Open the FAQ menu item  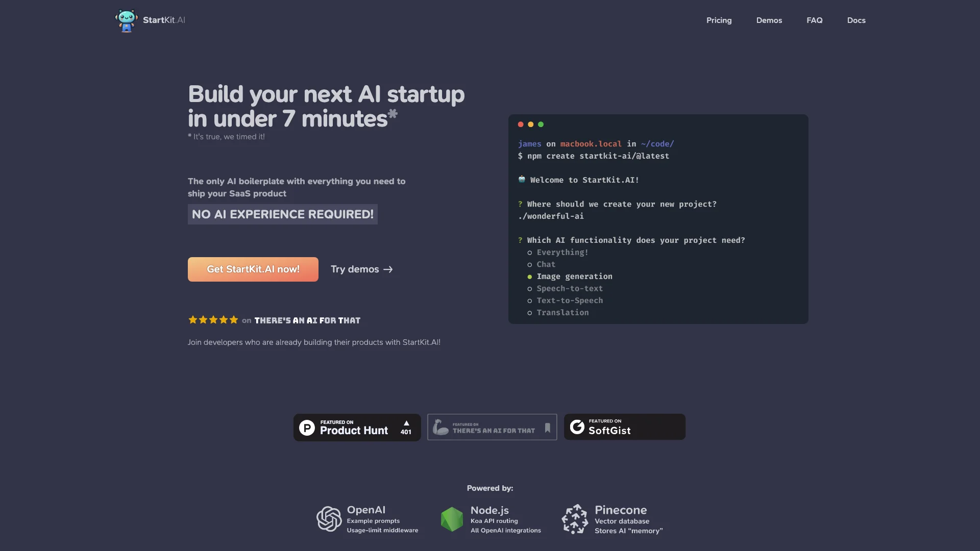tap(815, 20)
